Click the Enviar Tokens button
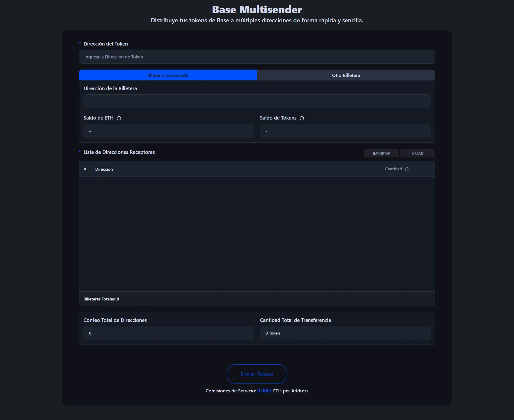The height and width of the screenshot is (420, 514). tap(257, 374)
